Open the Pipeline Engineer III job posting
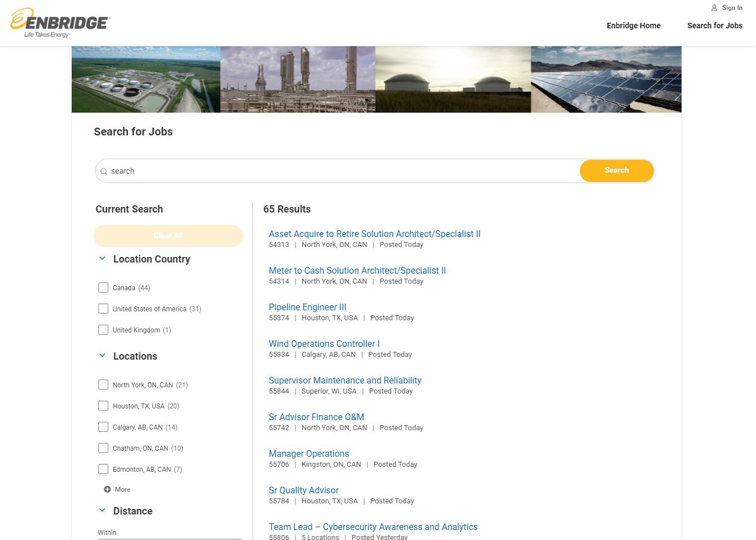Screen dimensions: 756x540 pos(307,307)
